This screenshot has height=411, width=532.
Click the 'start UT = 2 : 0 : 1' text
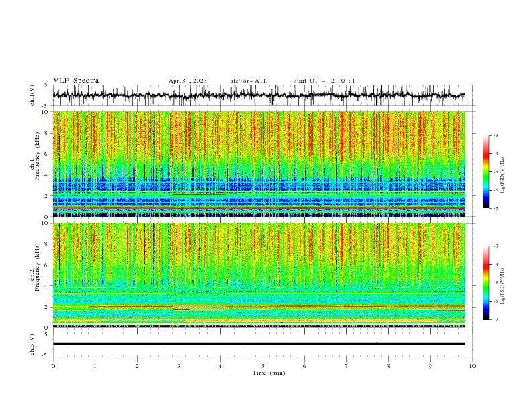[324, 81]
